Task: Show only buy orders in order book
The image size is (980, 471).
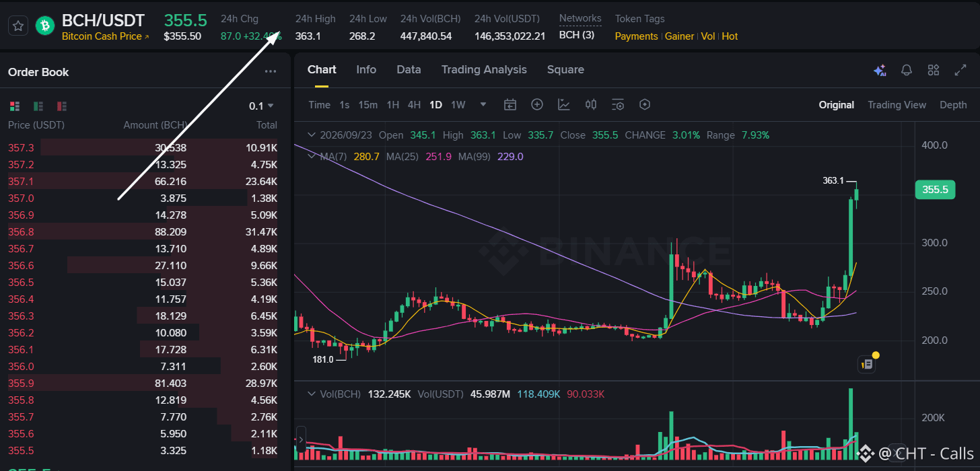Action: pos(38,106)
